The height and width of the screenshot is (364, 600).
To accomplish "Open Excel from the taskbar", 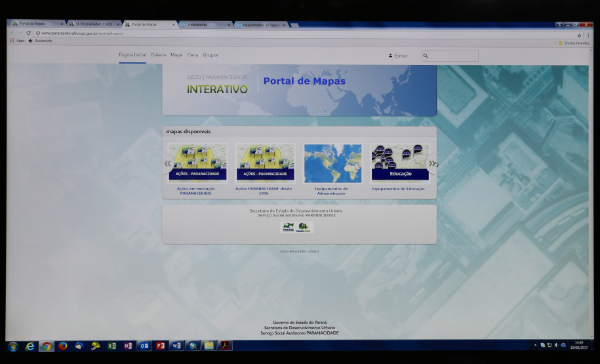I will click(111, 346).
